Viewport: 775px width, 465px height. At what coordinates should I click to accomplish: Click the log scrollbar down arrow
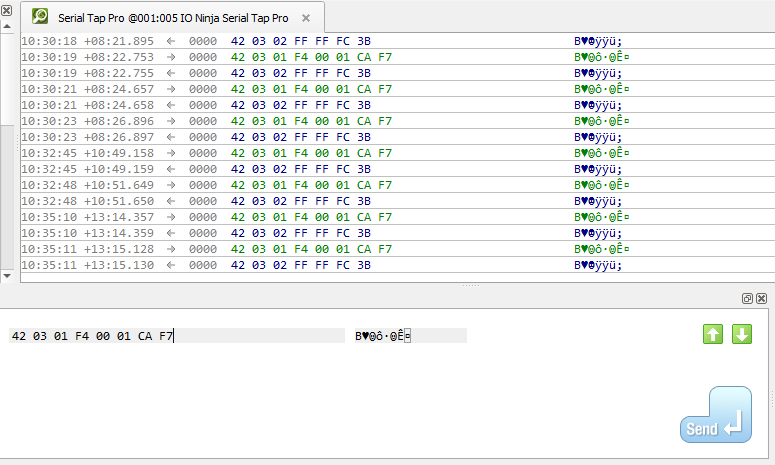[7, 276]
